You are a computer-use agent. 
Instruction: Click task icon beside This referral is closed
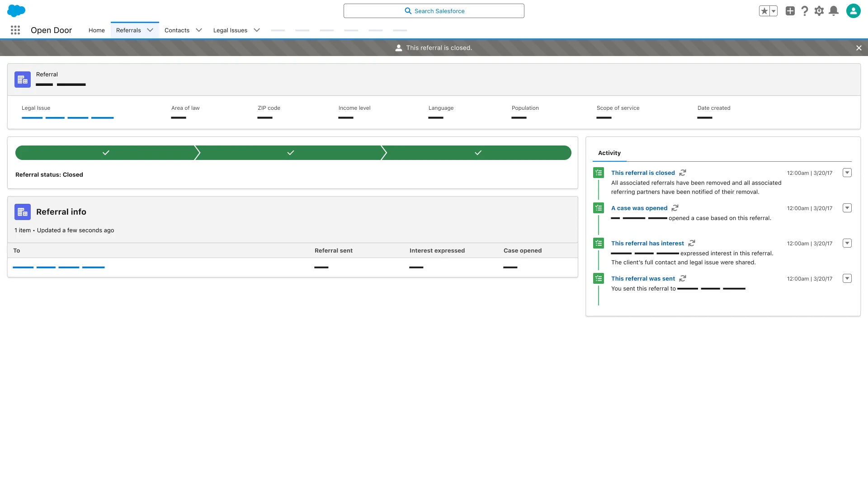pos(599,173)
